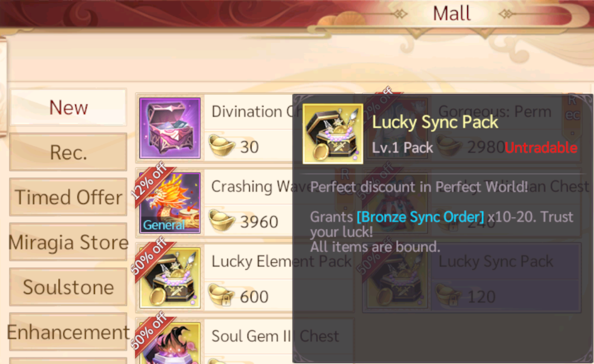
Task: Click the Crashing Wave General dragon icon
Action: click(x=170, y=203)
